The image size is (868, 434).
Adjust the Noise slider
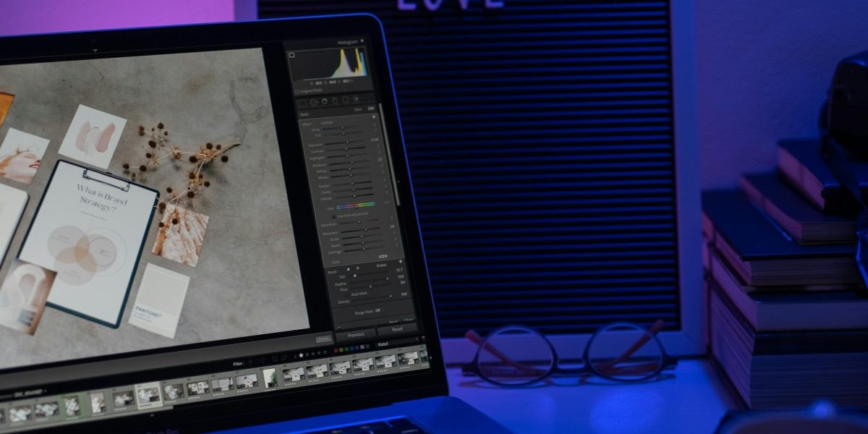(x=362, y=237)
